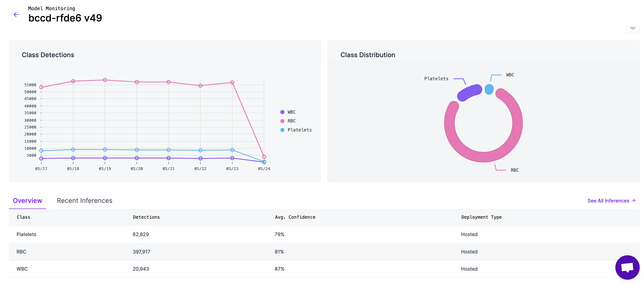Click the Detections column header
Image resolution: width=644 pixels, height=286 pixels.
tap(146, 217)
